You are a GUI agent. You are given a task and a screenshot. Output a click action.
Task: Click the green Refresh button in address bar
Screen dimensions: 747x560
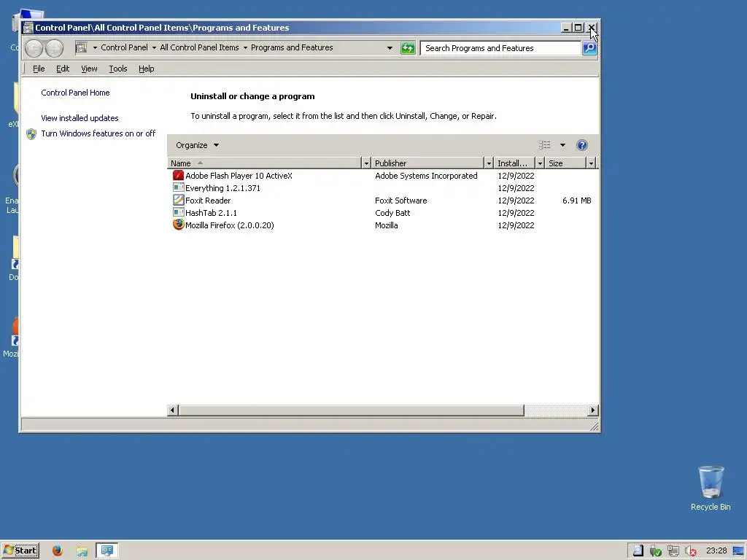point(408,48)
